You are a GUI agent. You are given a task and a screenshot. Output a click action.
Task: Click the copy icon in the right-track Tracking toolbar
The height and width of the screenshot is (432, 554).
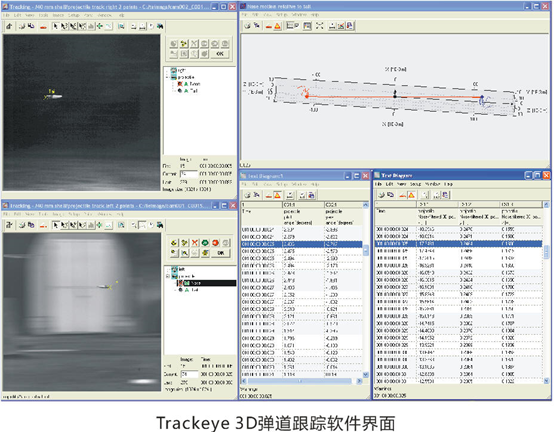tap(31, 26)
